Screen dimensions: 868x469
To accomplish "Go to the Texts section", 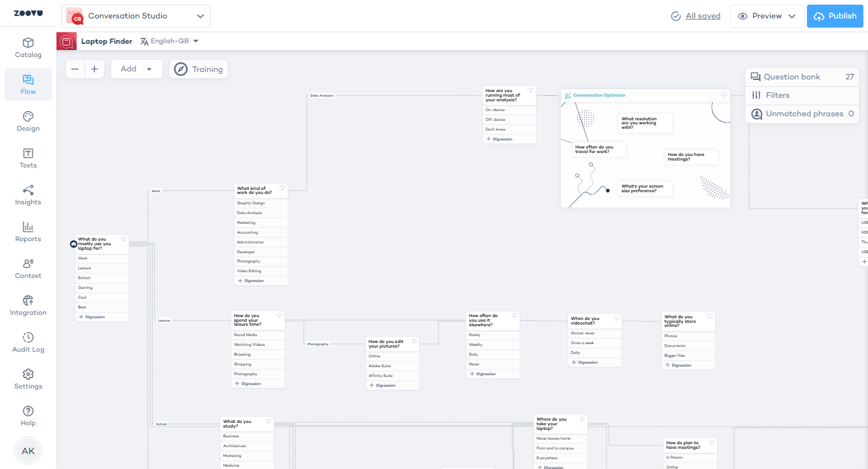I will click(28, 158).
